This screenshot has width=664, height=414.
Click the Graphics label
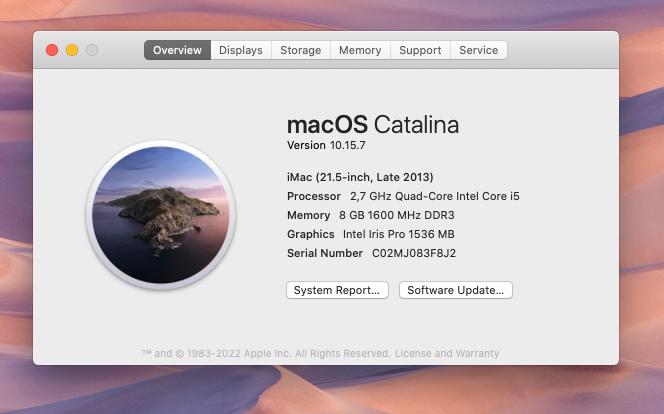click(311, 234)
